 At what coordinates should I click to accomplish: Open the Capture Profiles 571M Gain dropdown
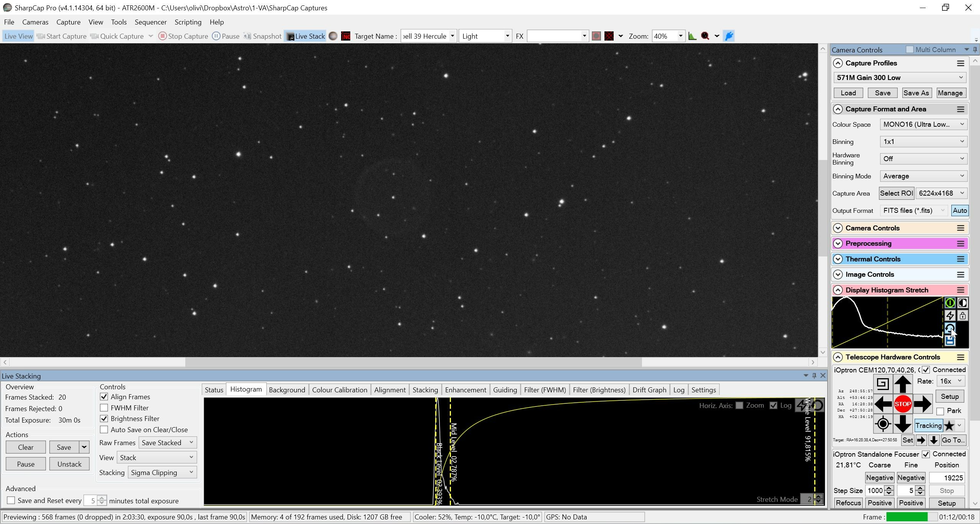pos(900,77)
